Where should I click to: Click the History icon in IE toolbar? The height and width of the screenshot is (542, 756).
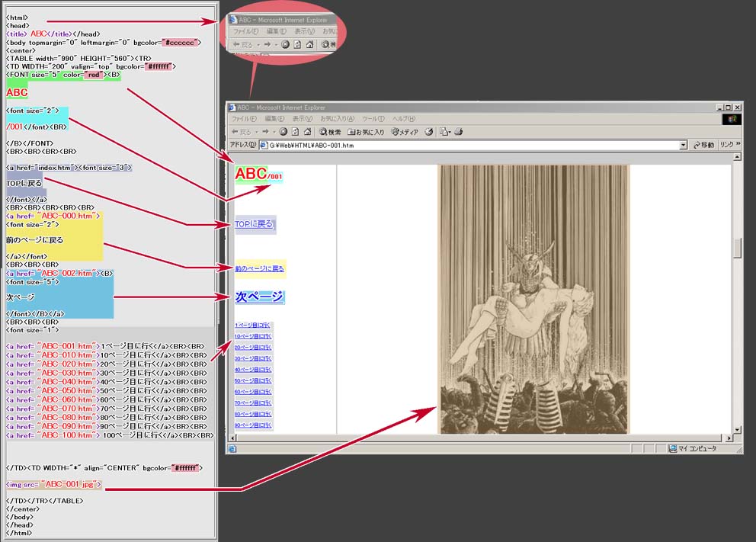428,132
